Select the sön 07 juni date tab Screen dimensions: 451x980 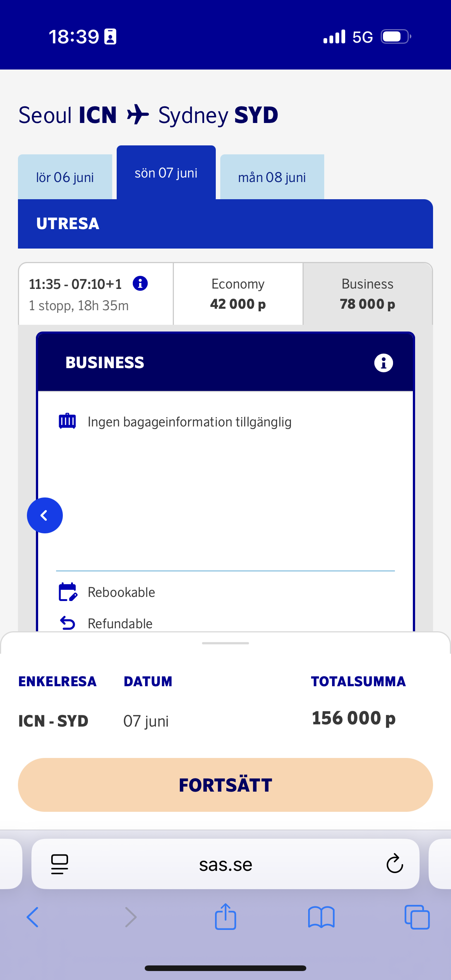pyautogui.click(x=166, y=173)
